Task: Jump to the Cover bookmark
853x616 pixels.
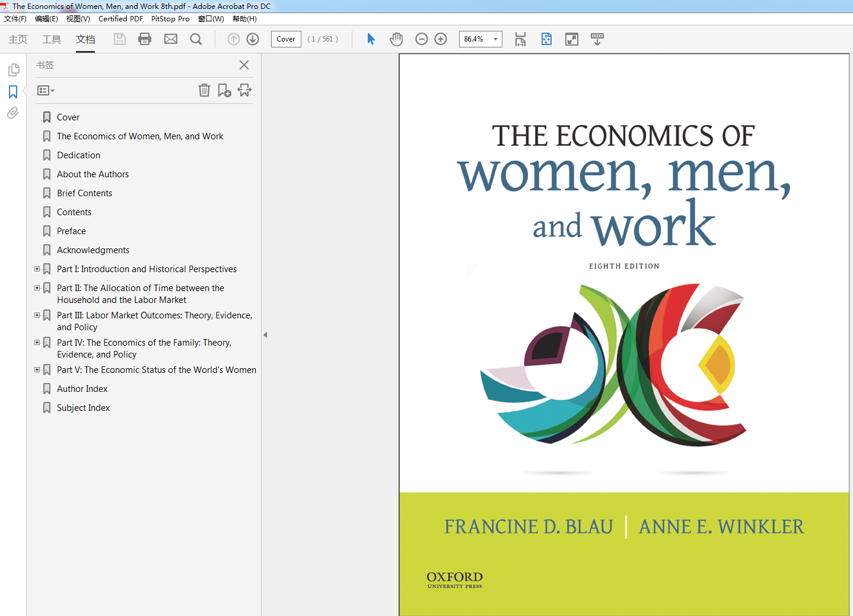Action: [68, 117]
